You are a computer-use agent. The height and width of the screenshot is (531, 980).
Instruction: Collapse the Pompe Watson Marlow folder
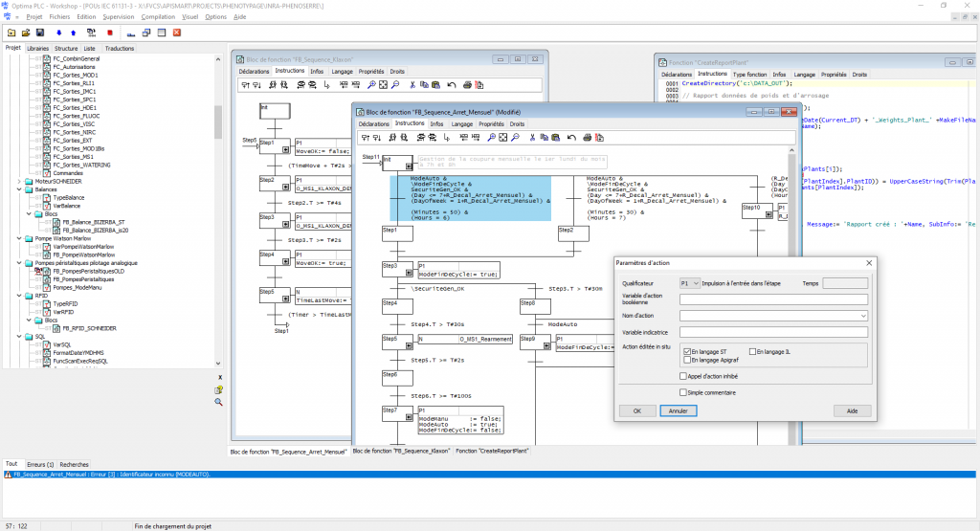pos(19,238)
